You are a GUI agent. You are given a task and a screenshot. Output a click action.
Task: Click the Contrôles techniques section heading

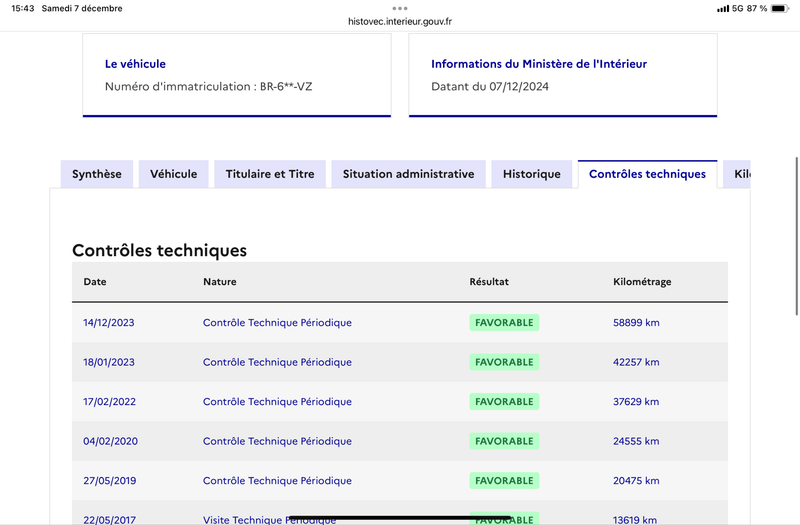point(159,251)
